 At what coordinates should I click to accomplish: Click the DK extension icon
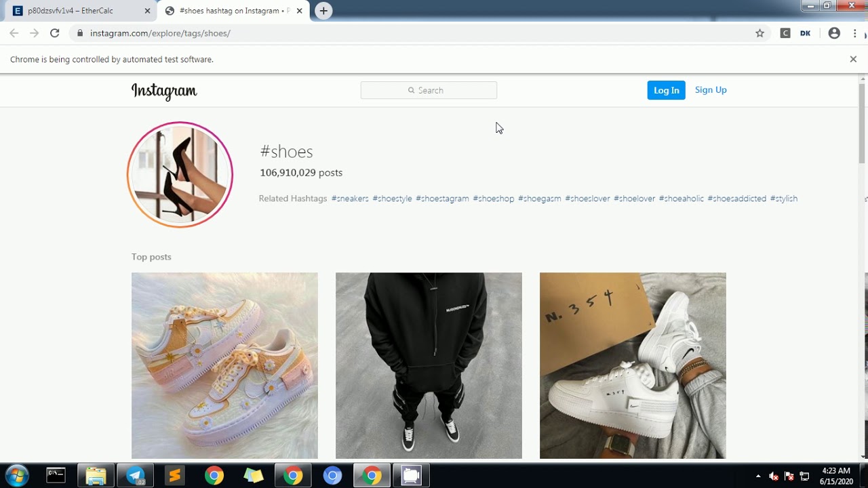pos(806,33)
